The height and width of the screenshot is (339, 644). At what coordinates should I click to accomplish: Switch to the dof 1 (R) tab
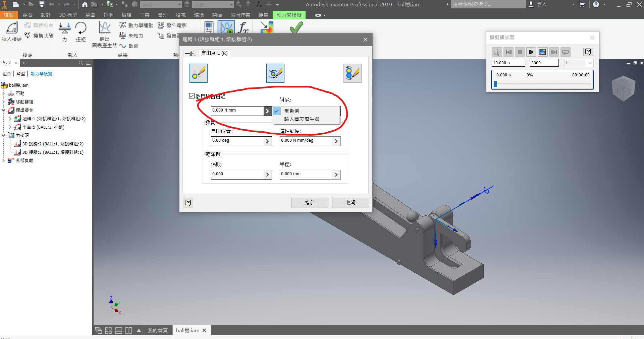click(214, 53)
